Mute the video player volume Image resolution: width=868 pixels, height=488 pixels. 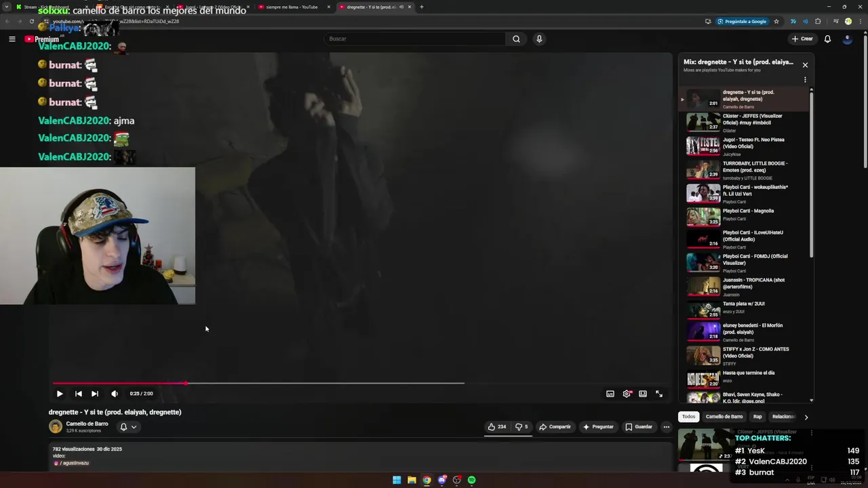[115, 394]
